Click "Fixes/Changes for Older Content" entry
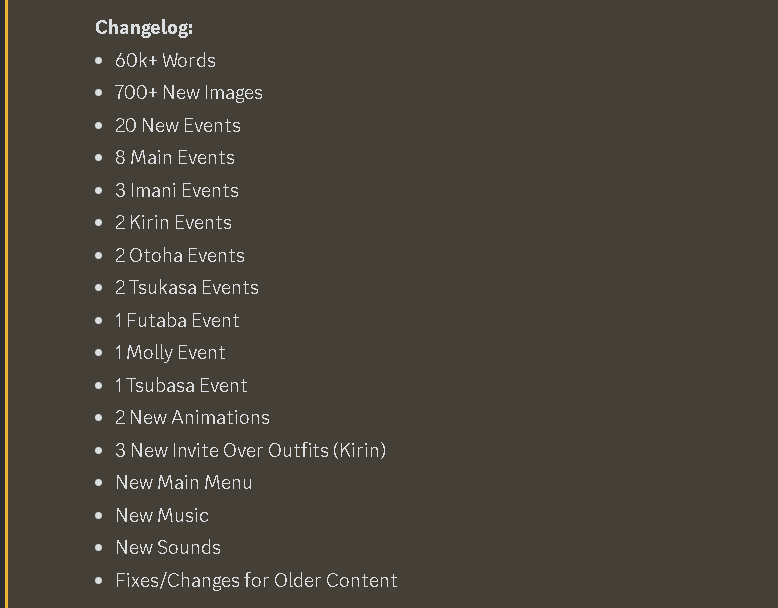Image resolution: width=778 pixels, height=608 pixels. pos(256,580)
